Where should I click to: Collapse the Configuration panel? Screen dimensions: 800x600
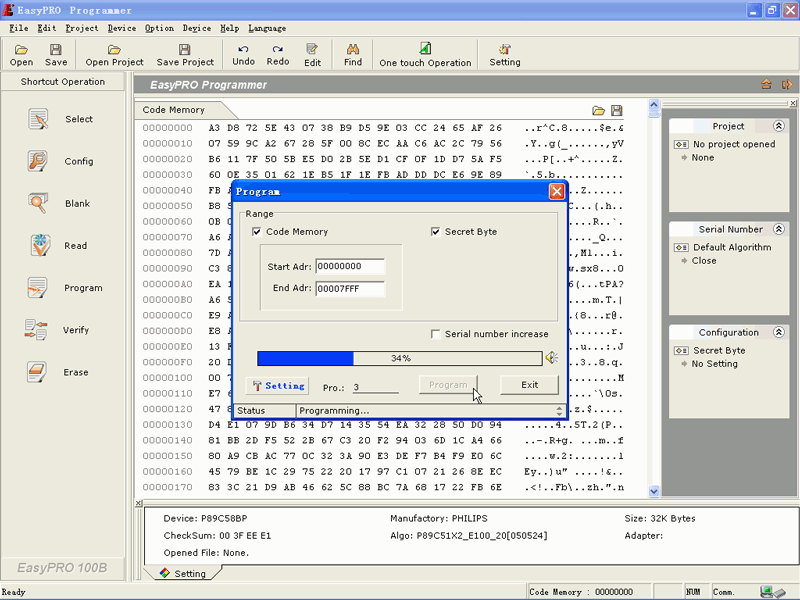779,333
